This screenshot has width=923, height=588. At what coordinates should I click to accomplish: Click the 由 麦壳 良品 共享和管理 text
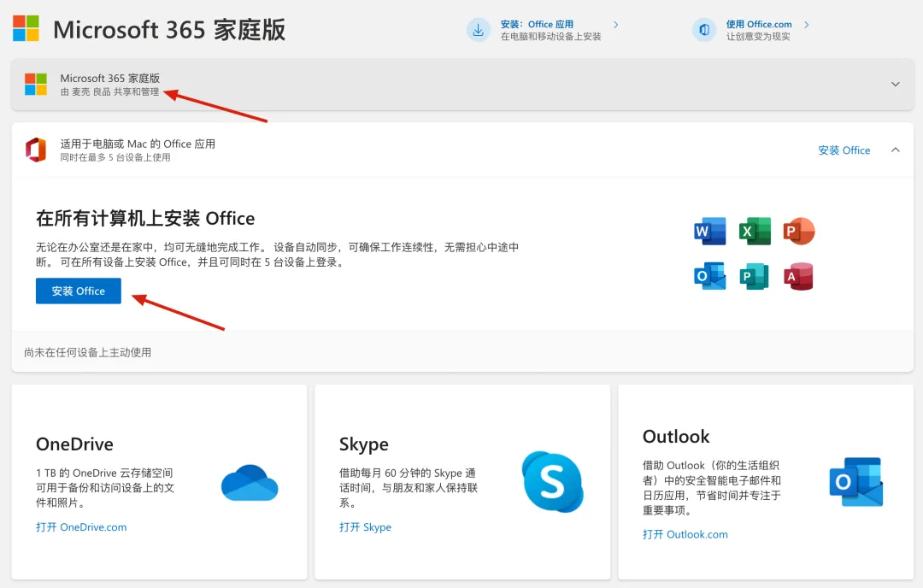pos(109,91)
